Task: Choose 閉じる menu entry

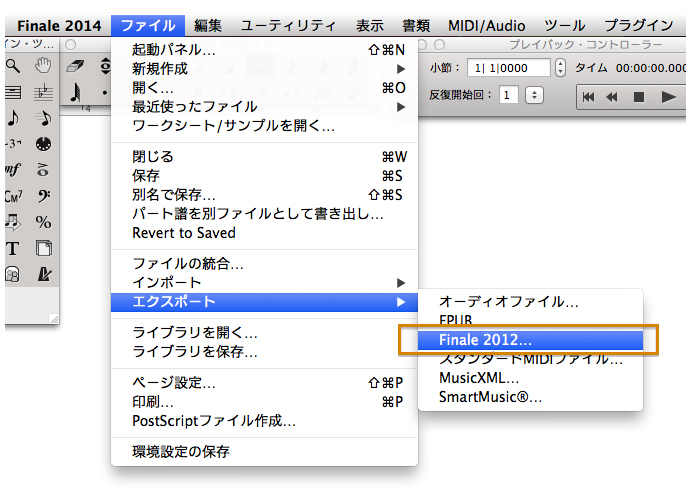Action: (265, 156)
